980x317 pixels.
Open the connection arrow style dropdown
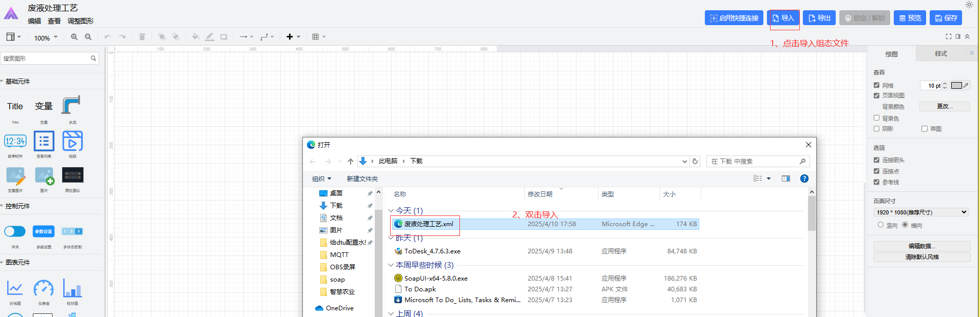coord(246,37)
